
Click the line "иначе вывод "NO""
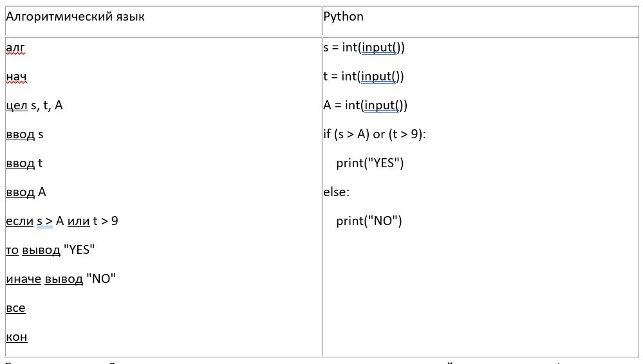[x=61, y=279]
